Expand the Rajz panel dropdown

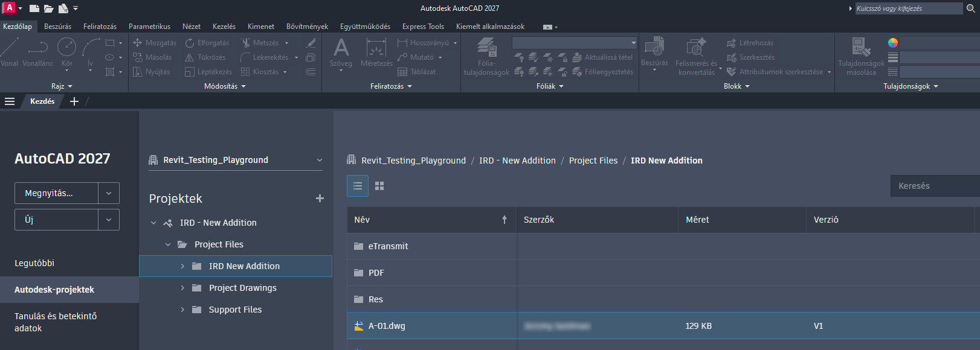click(62, 86)
